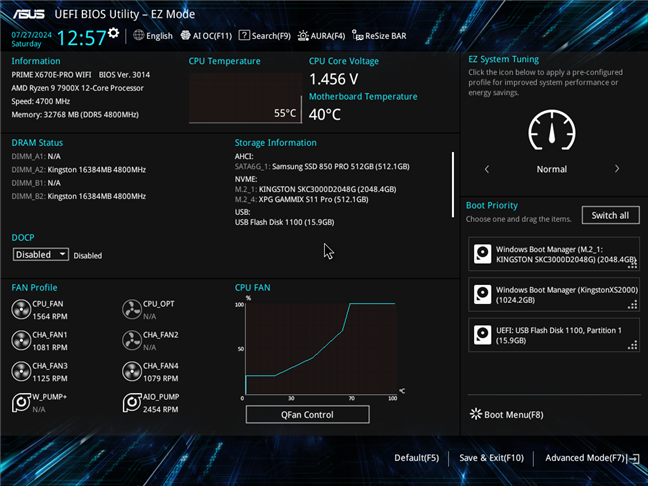Click the EZ System Tuning gauge icon

pos(552,130)
